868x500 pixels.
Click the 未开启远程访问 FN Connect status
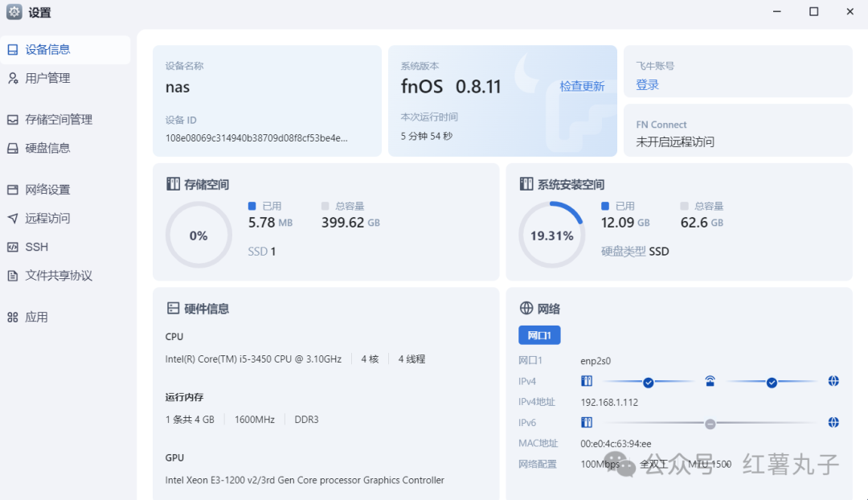point(675,141)
